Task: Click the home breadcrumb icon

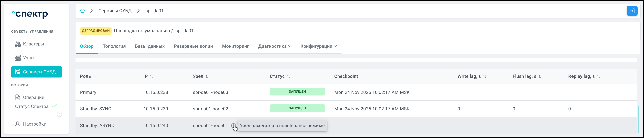Action: coord(83,11)
